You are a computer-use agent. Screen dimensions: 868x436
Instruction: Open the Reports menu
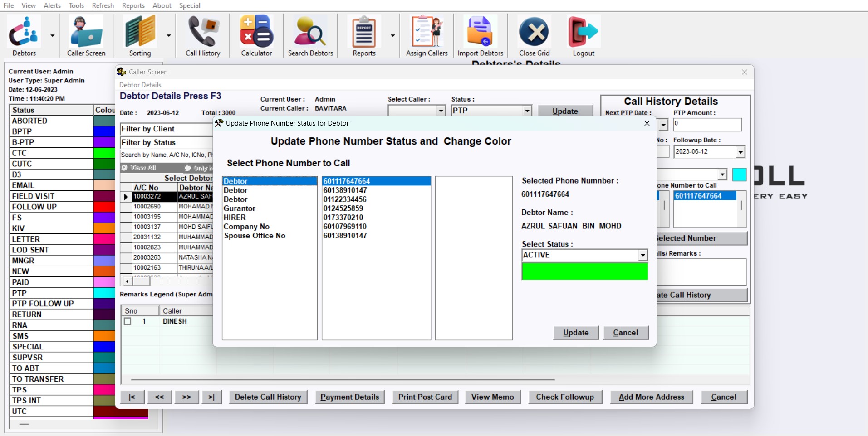pos(133,5)
